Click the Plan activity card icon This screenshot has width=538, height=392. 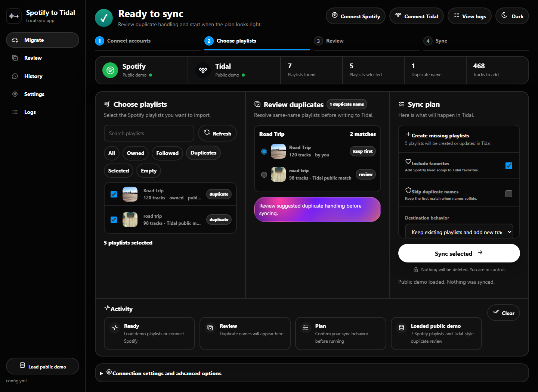tap(306, 327)
